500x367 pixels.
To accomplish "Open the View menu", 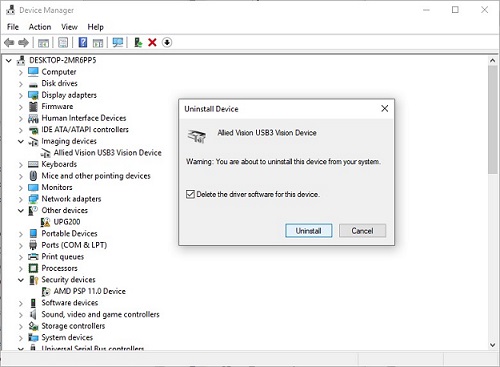I will (x=69, y=27).
